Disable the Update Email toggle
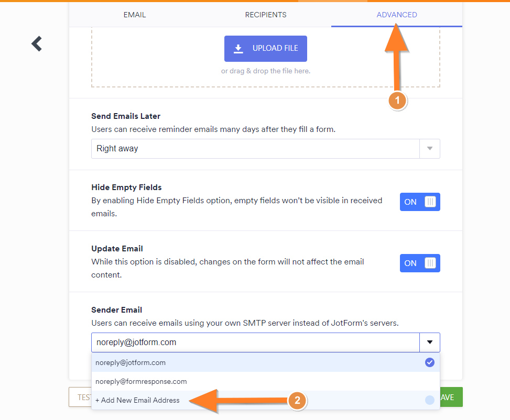 pyautogui.click(x=420, y=263)
